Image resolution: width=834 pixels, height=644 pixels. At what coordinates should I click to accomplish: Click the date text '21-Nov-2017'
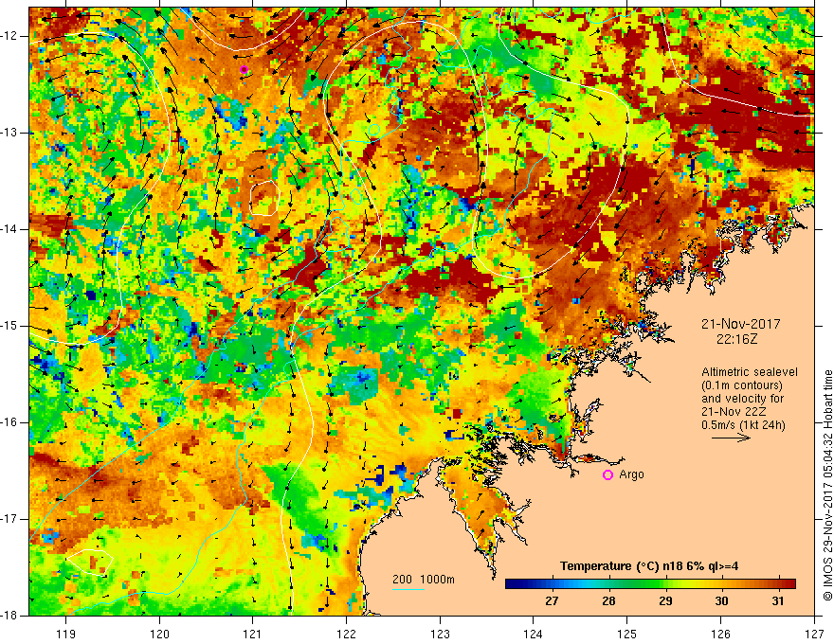(740, 324)
